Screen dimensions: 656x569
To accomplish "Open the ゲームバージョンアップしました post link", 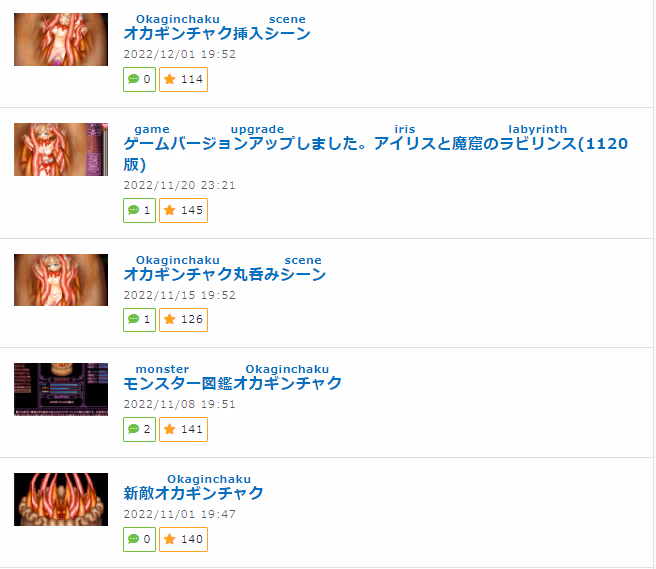I will pos(375,154).
